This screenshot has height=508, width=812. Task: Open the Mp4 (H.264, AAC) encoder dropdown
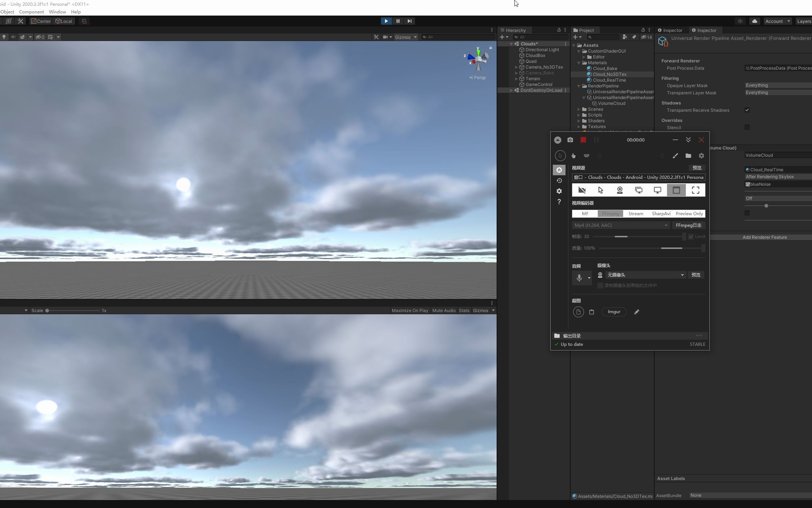[x=620, y=225]
